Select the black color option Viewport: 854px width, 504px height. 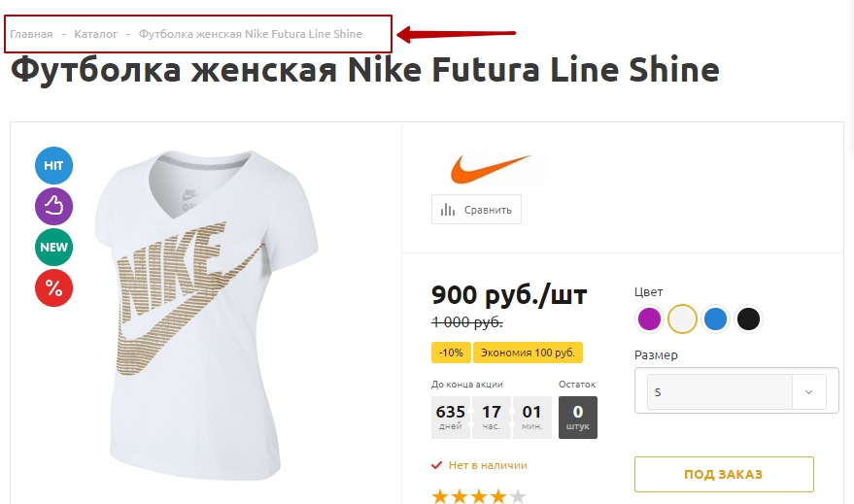click(x=748, y=319)
